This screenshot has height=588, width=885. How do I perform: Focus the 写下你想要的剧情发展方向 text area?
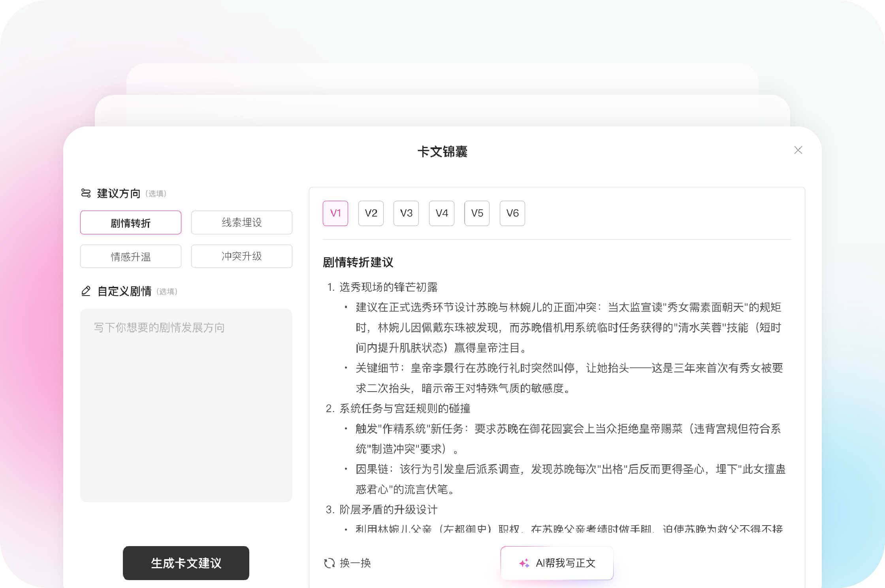(186, 405)
